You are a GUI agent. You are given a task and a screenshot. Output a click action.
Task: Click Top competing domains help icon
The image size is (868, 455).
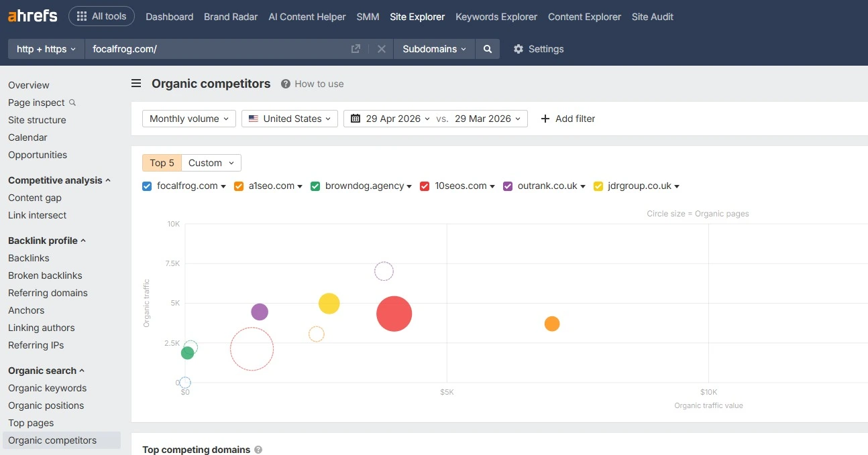(x=258, y=450)
